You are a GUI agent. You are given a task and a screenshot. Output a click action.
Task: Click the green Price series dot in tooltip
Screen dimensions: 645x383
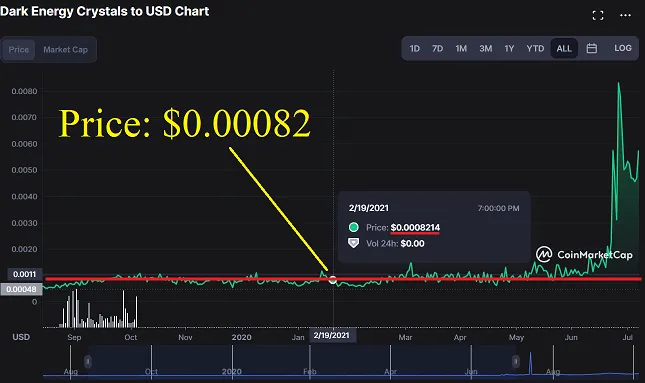(353, 227)
